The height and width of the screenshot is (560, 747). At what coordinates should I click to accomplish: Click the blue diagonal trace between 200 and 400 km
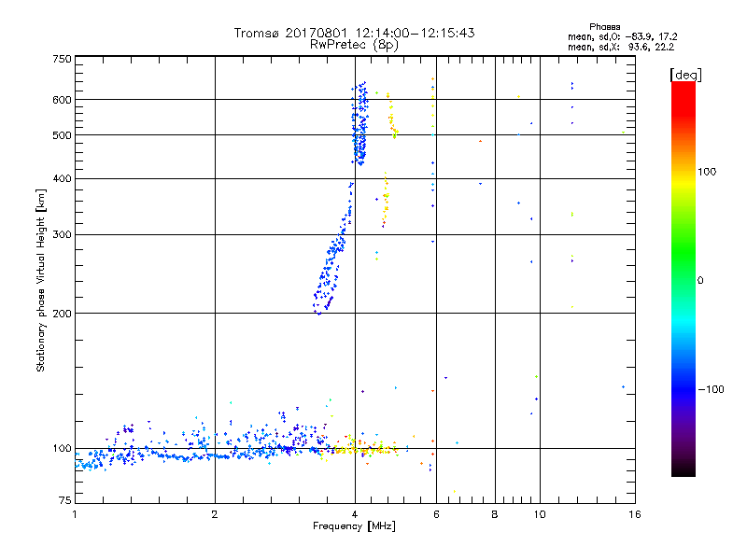[x=333, y=247]
